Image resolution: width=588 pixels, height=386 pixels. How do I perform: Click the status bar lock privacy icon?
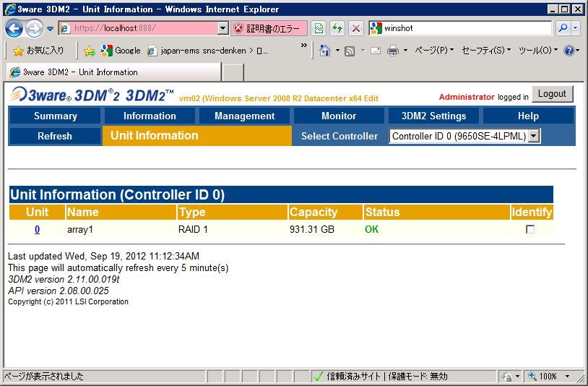pyautogui.click(x=507, y=377)
